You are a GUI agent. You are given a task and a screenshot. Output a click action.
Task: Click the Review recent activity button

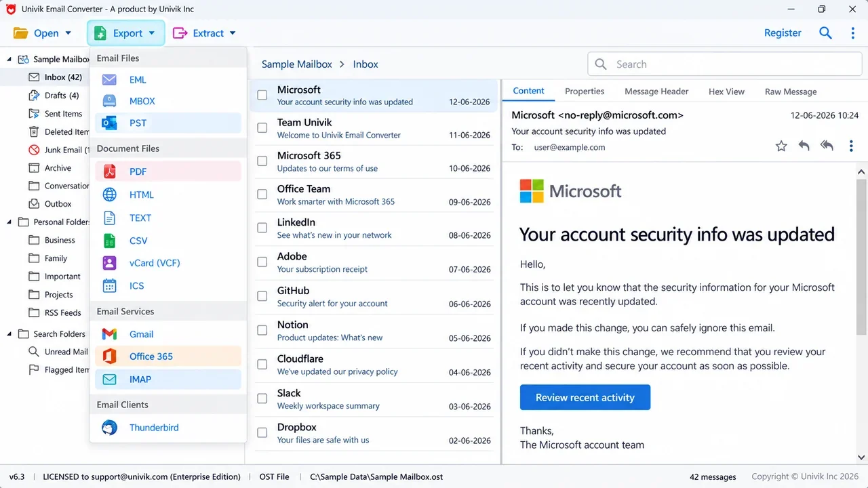[585, 397]
